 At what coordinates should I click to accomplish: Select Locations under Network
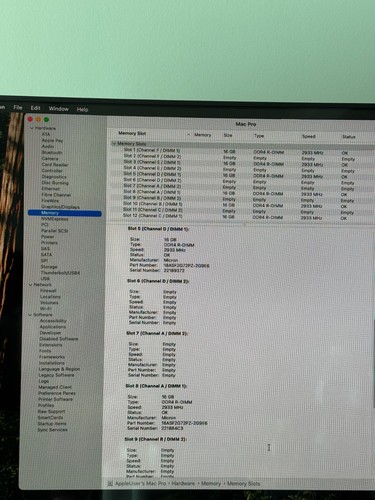pos(50,297)
